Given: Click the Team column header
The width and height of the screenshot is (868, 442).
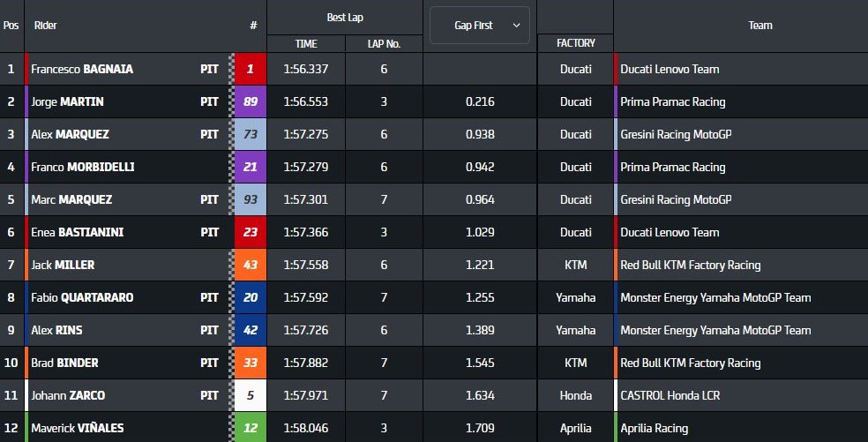Looking at the screenshot, I should click(760, 26).
